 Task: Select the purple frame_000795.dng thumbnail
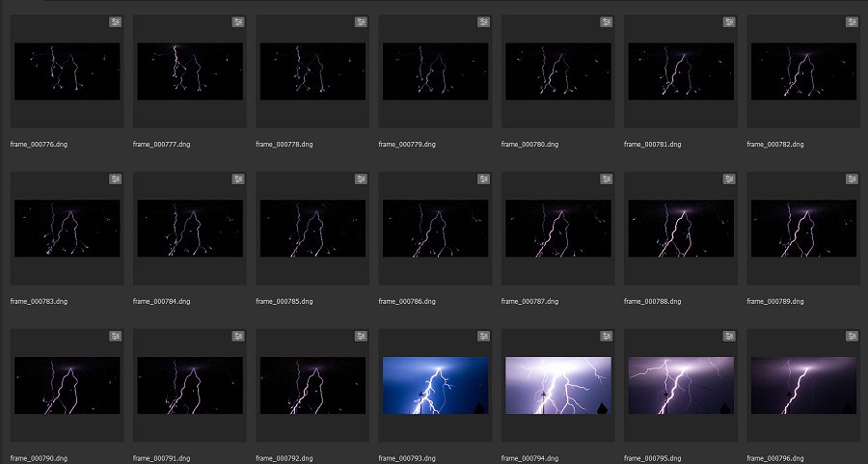(x=682, y=385)
